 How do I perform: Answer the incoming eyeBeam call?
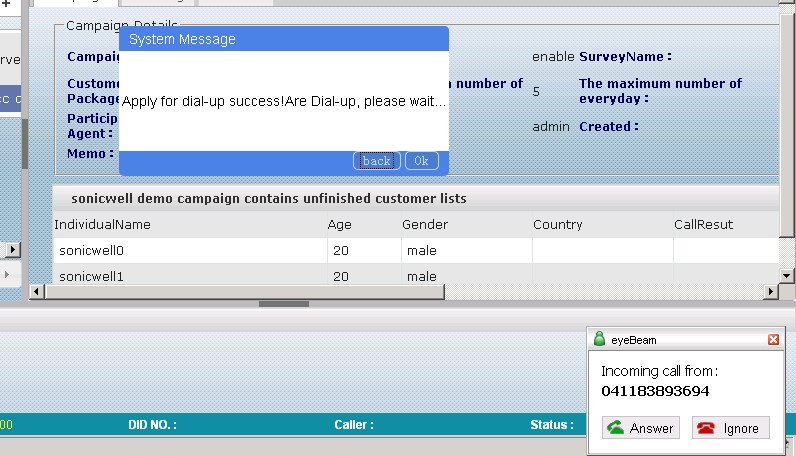(x=640, y=428)
